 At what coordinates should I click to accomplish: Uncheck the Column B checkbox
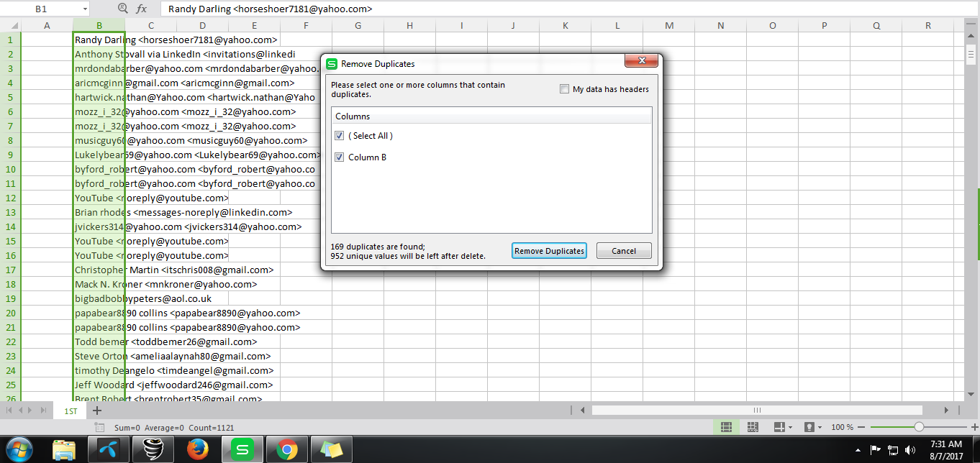pyautogui.click(x=340, y=157)
